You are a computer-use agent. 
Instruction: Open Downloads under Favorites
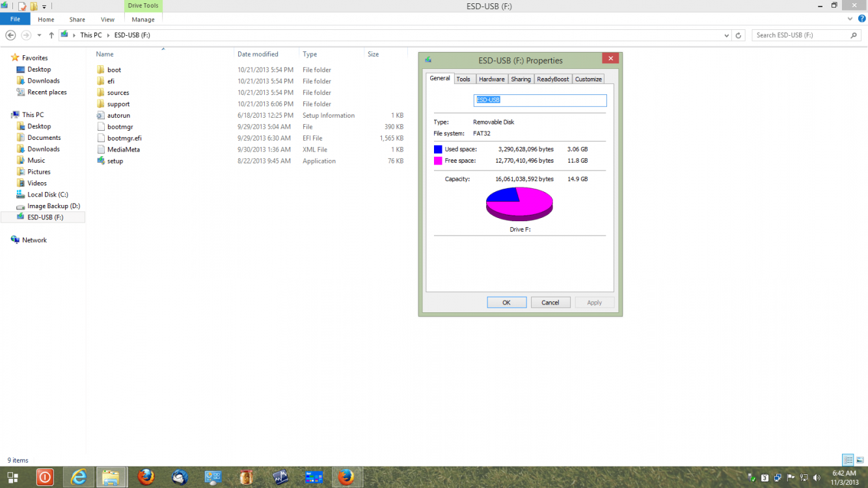(x=44, y=81)
